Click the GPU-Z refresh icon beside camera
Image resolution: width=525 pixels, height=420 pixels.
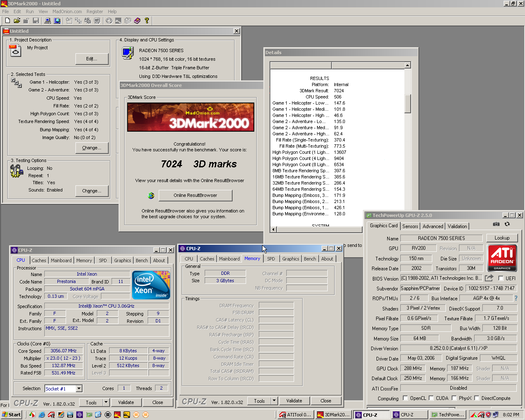pyautogui.click(x=507, y=224)
